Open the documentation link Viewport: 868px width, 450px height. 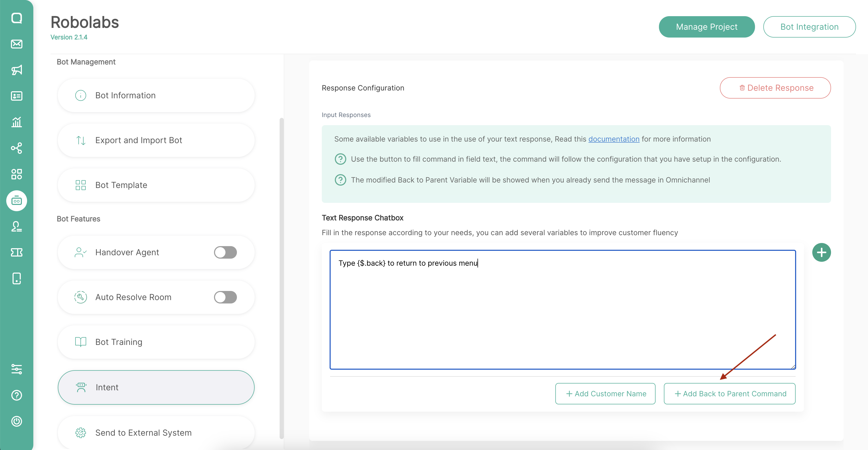(614, 139)
